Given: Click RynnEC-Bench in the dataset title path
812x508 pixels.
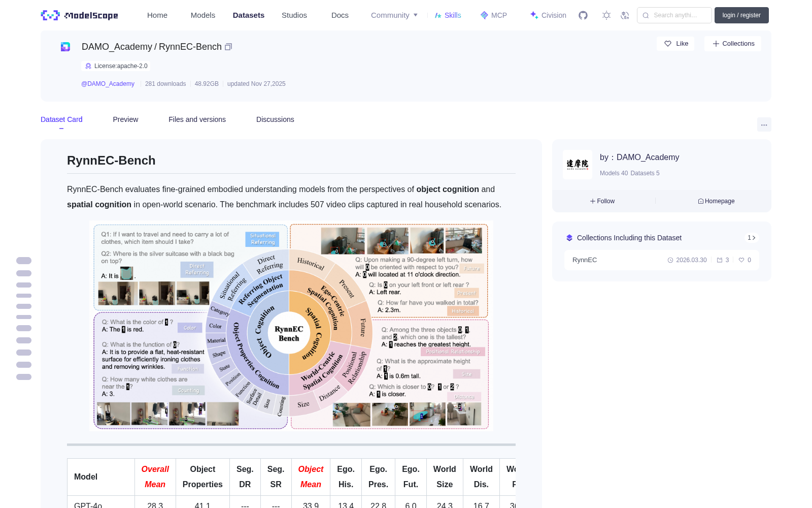Looking at the screenshot, I should tap(190, 47).
